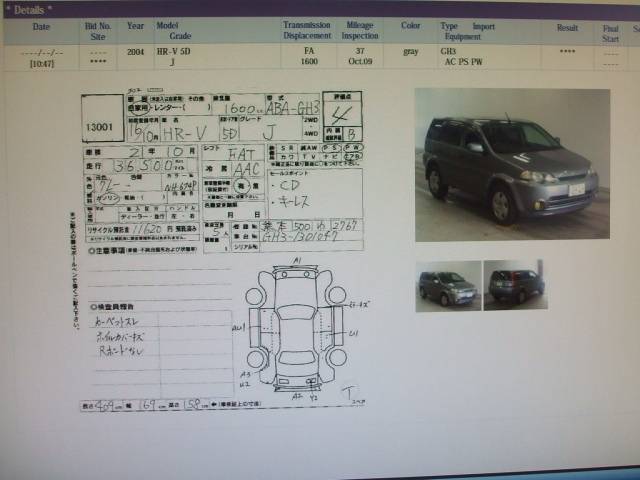Click the 'Type Import Equipment' column header

tap(467, 31)
